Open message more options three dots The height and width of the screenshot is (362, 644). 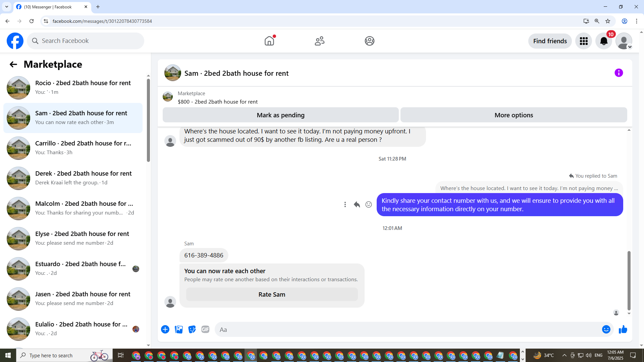coord(345,204)
